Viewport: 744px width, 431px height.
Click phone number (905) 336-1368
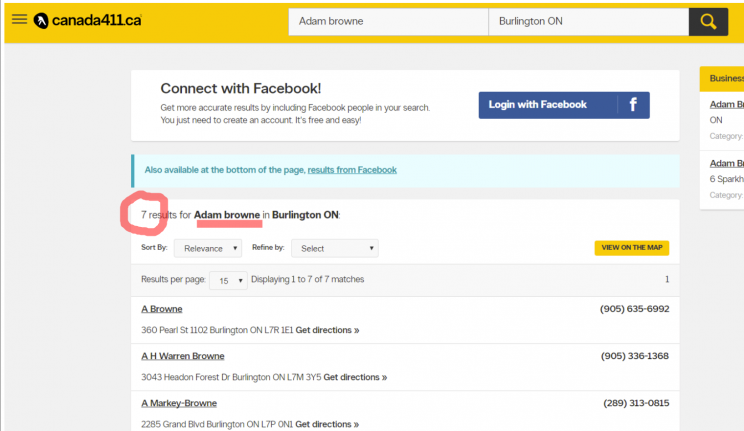(635, 356)
